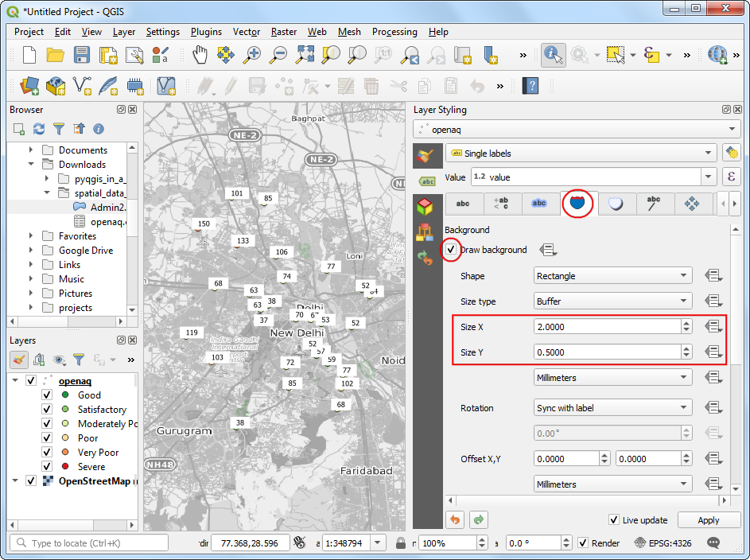Click the Size X value field
This screenshot has width=750, height=560.
[606, 327]
